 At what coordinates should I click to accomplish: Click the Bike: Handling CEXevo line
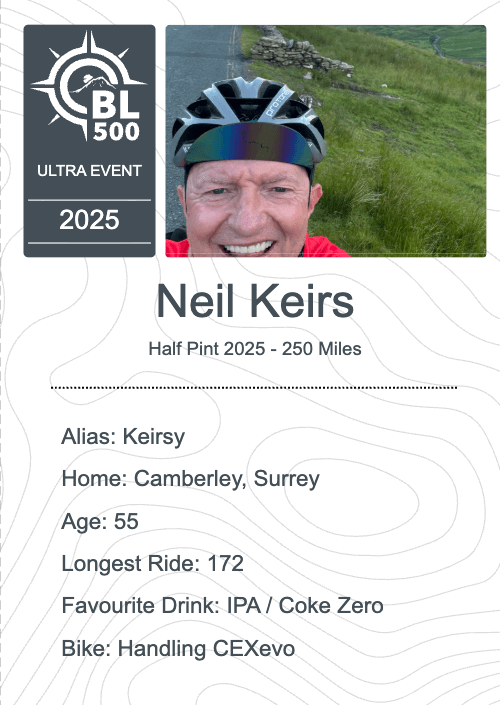pos(178,648)
